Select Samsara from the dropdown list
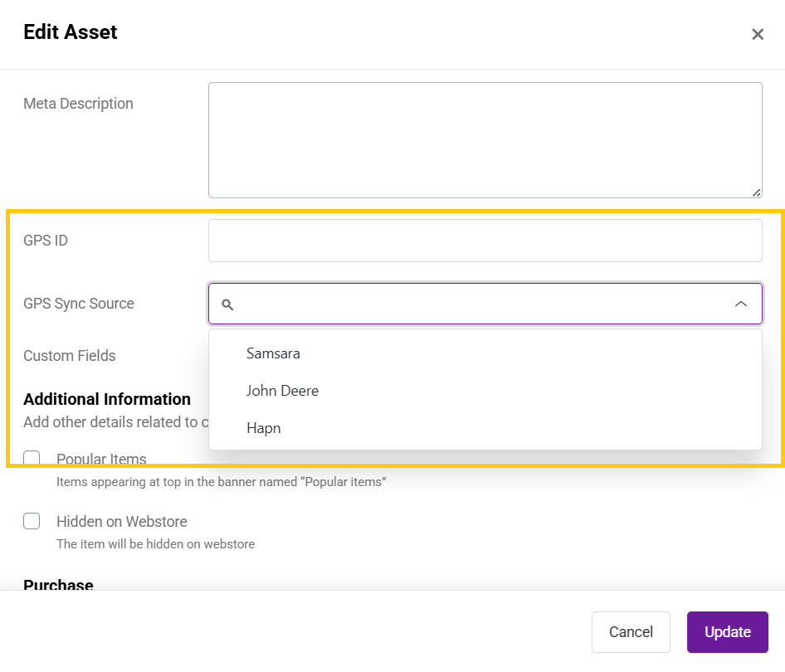 click(x=273, y=353)
